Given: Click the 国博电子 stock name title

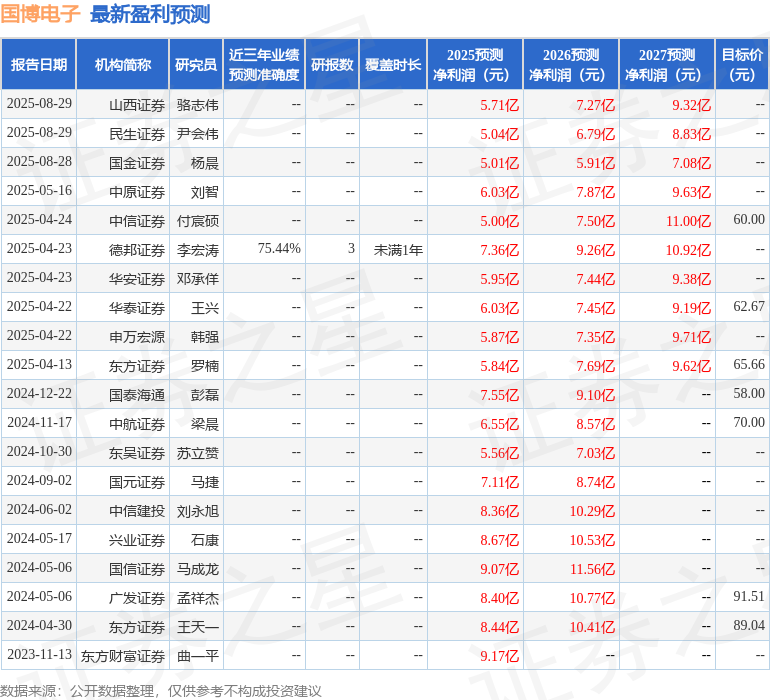Looking at the screenshot, I should [40, 14].
